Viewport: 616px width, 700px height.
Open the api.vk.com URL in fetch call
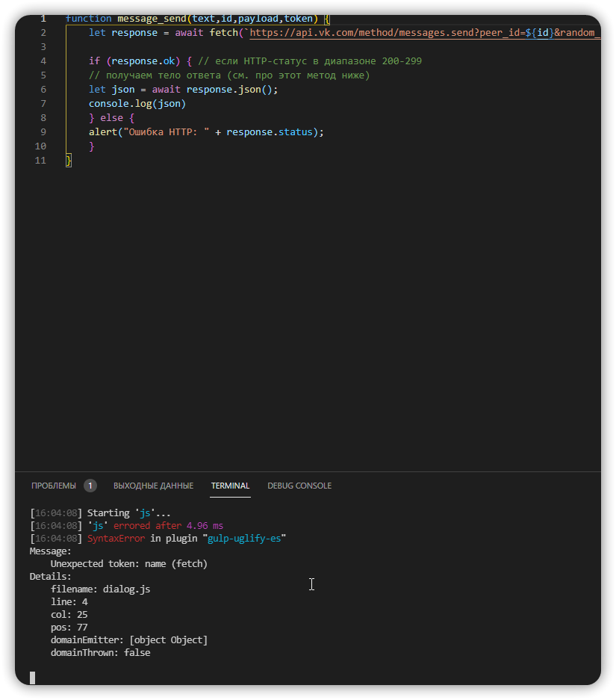click(x=425, y=33)
